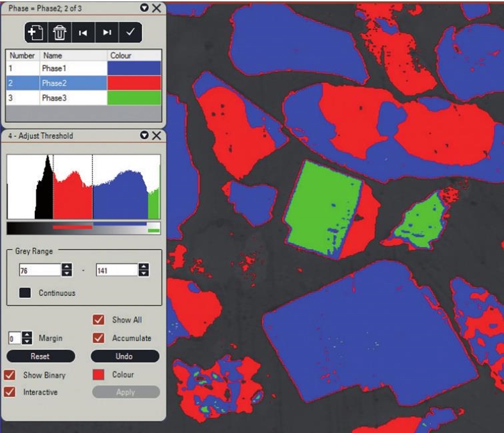This screenshot has height=433, width=504.
Task: Select the Phase3 row
Action: pyautogui.click(x=54, y=98)
